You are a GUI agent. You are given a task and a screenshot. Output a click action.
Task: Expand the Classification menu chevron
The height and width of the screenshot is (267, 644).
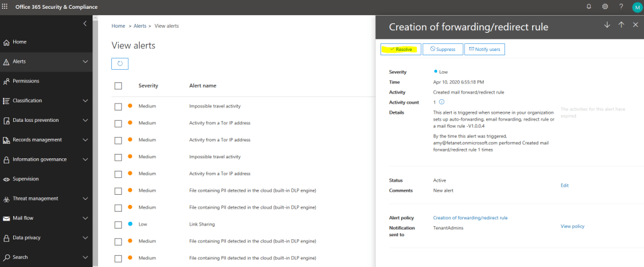pos(86,101)
